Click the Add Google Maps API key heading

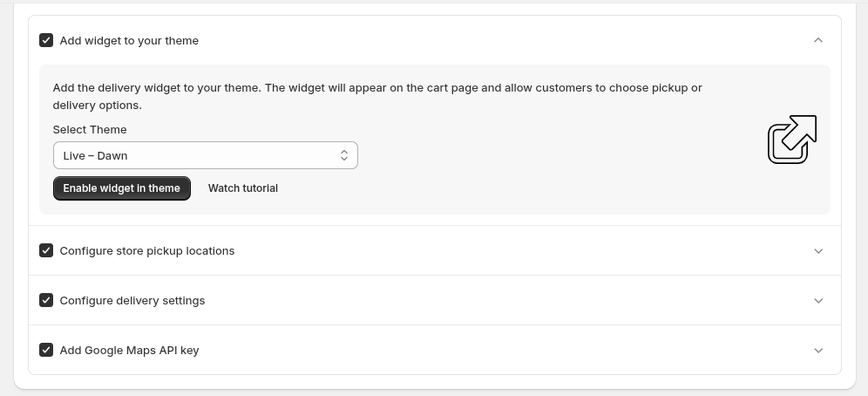pos(130,351)
